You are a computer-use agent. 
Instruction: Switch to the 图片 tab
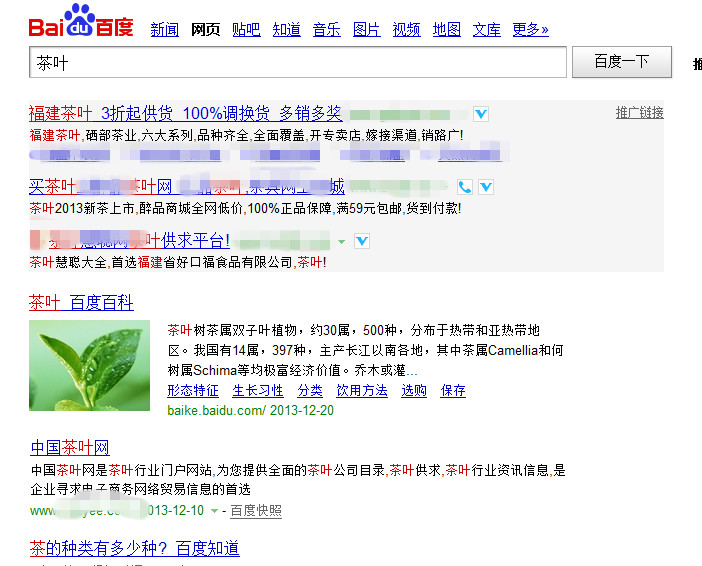point(366,30)
